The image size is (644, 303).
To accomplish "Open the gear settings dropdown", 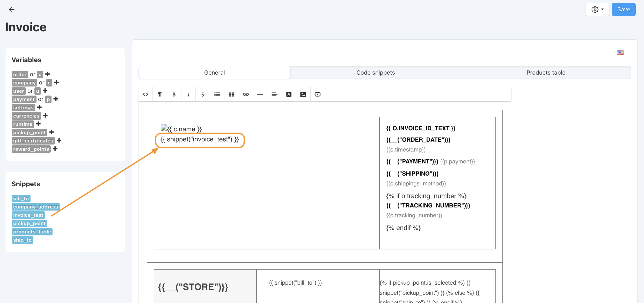I will (597, 10).
